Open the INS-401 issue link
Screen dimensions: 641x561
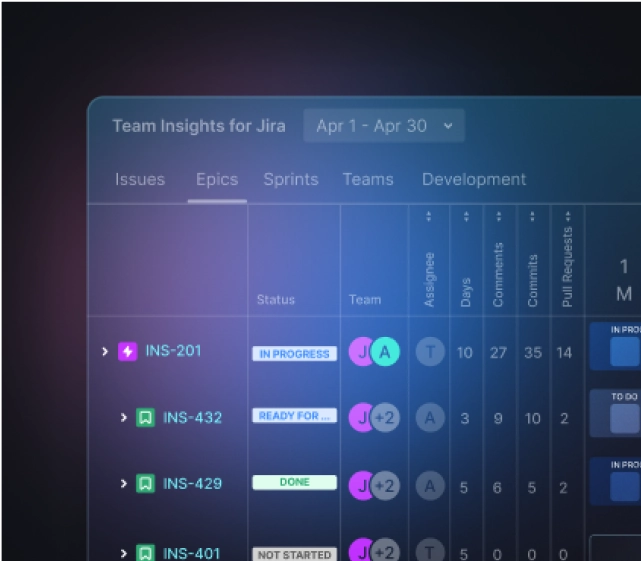[192, 553]
